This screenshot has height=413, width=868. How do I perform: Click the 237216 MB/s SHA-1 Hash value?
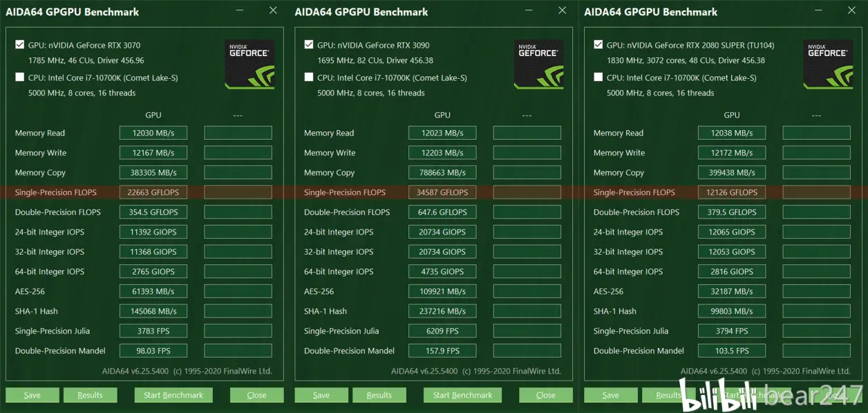coord(442,311)
